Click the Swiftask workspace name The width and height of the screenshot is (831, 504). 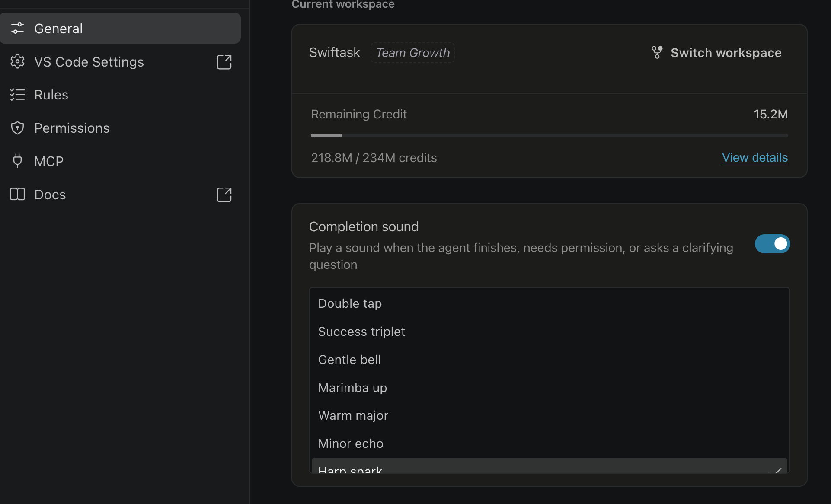(334, 53)
